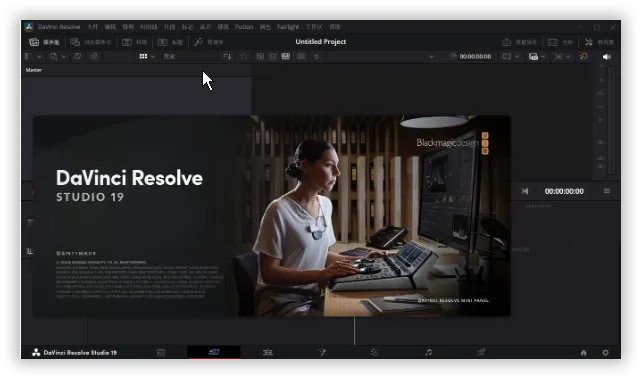Switch to the Fusion page tab
Screen dimensions: 641x379
tap(321, 352)
